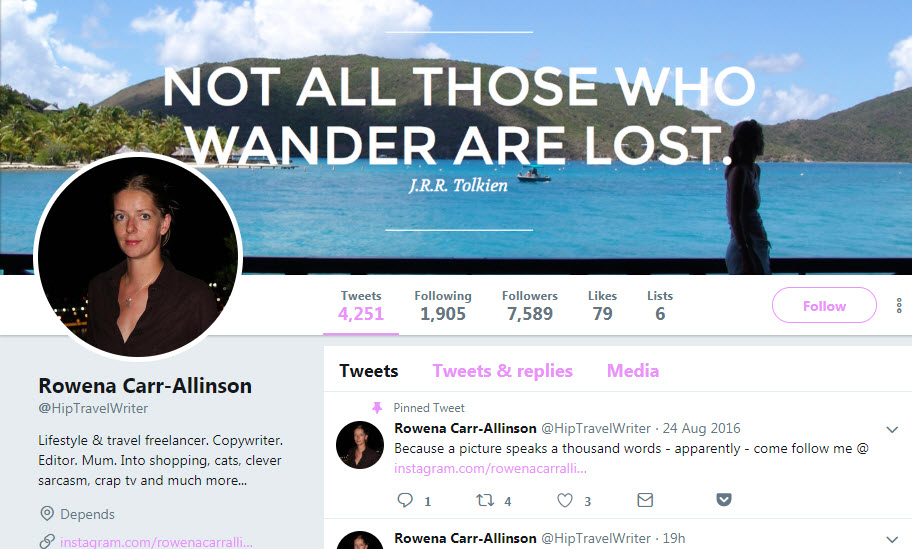
Task: Click the direct message envelope icon
Action: tap(645, 500)
